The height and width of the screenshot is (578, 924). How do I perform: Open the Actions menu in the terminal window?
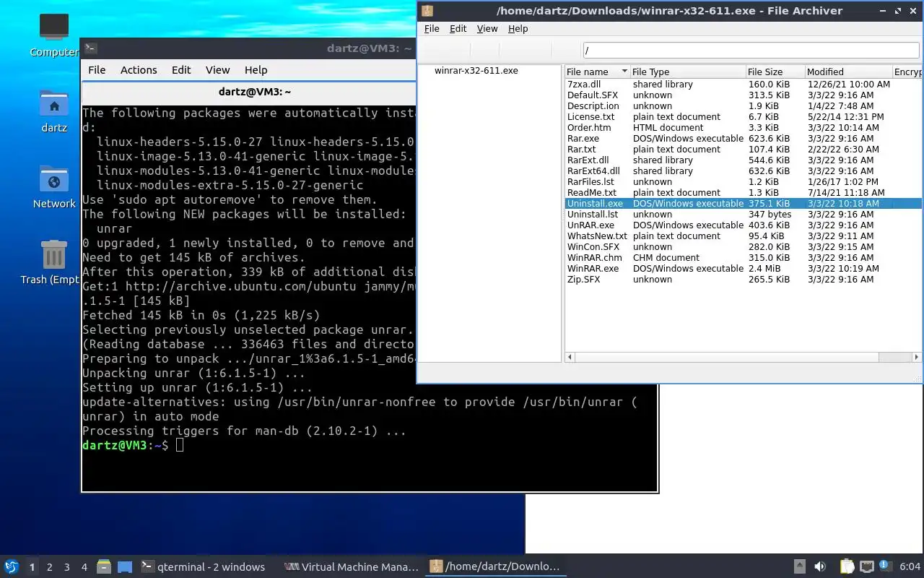(x=139, y=70)
